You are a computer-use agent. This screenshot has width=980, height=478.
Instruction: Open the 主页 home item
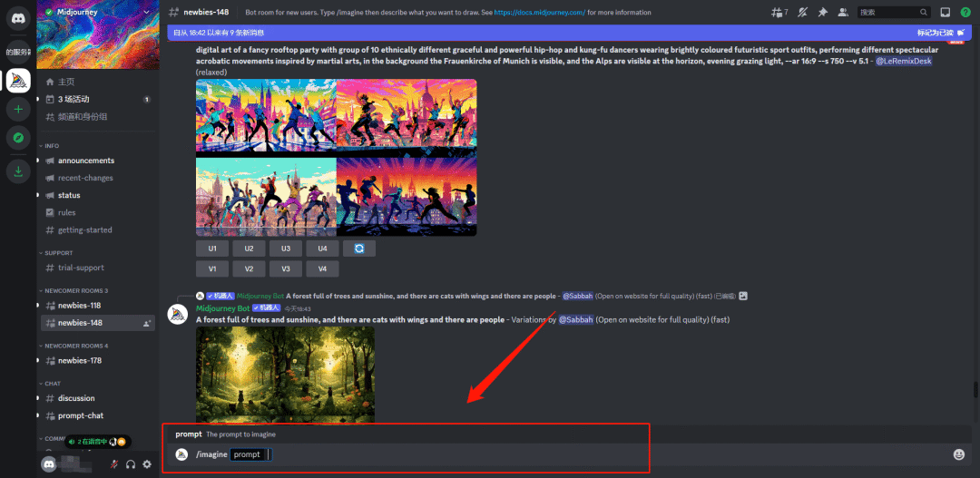click(95, 82)
